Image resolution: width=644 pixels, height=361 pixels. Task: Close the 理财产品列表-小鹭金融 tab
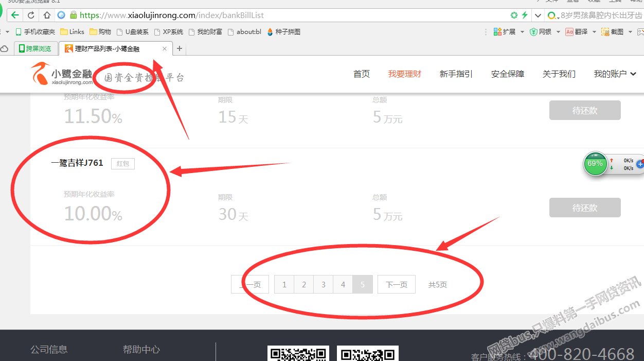(x=165, y=49)
